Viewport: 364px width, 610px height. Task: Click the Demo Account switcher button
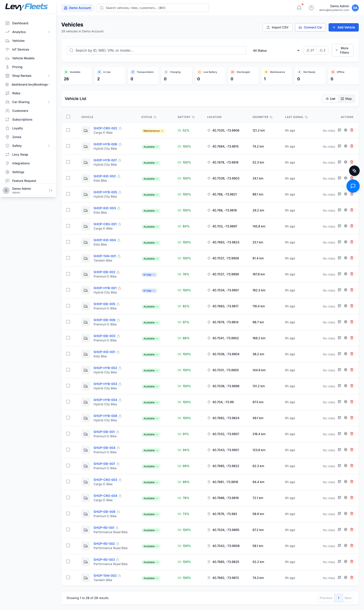coord(77,8)
